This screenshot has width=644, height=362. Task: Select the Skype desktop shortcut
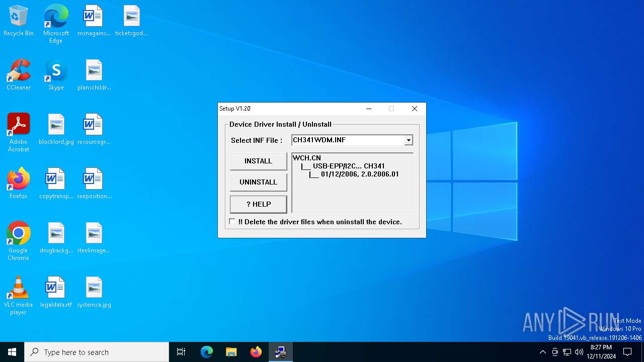point(56,75)
